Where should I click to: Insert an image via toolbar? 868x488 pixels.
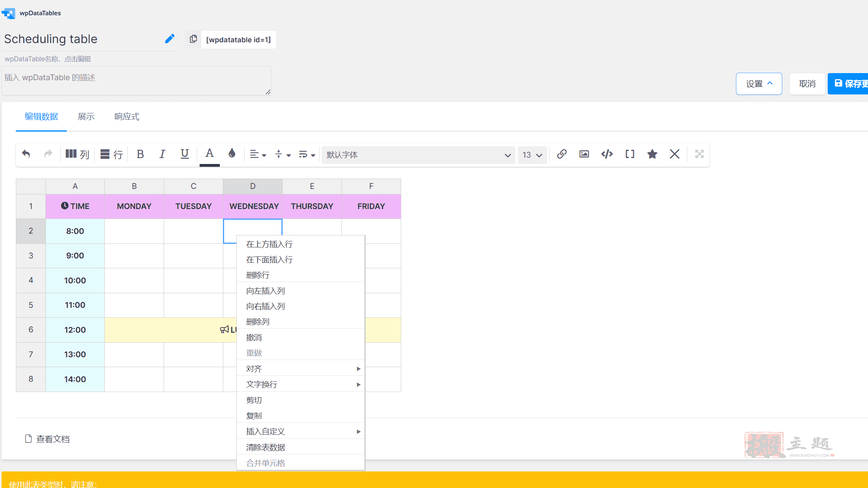pyautogui.click(x=584, y=154)
